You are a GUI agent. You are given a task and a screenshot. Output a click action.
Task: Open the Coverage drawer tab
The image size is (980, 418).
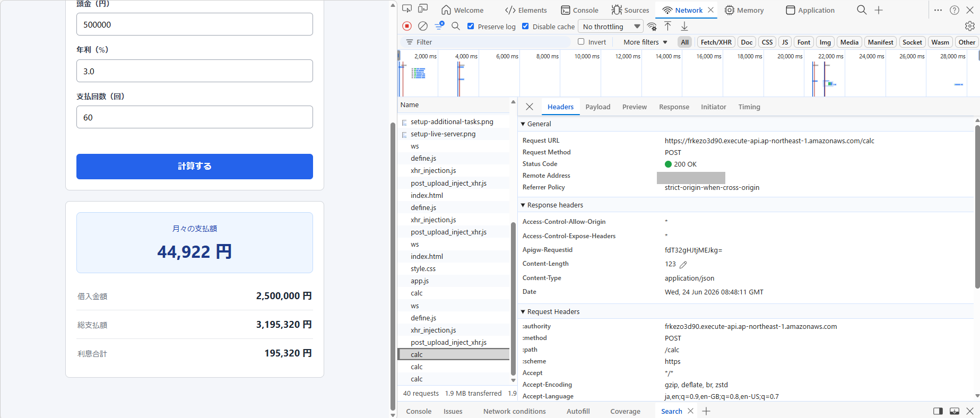625,411
